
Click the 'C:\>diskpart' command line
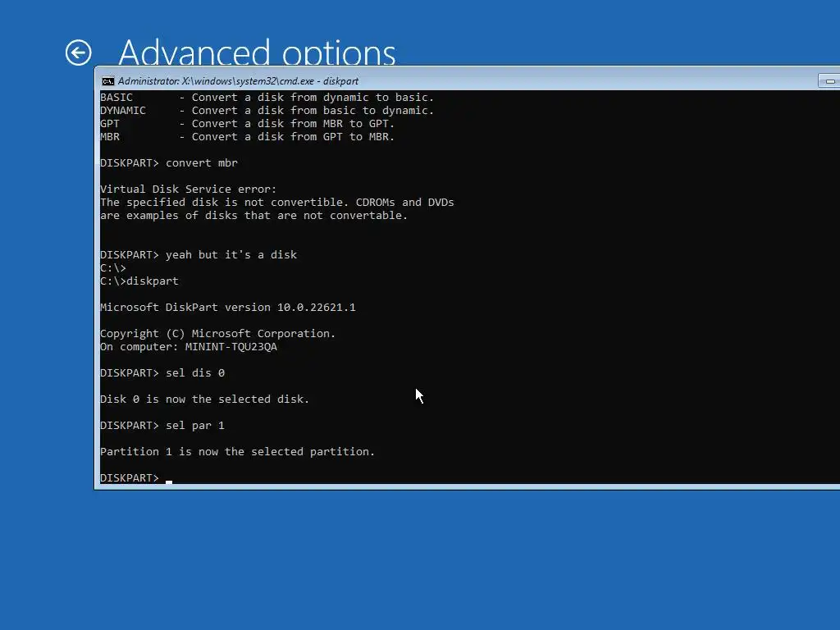point(139,281)
